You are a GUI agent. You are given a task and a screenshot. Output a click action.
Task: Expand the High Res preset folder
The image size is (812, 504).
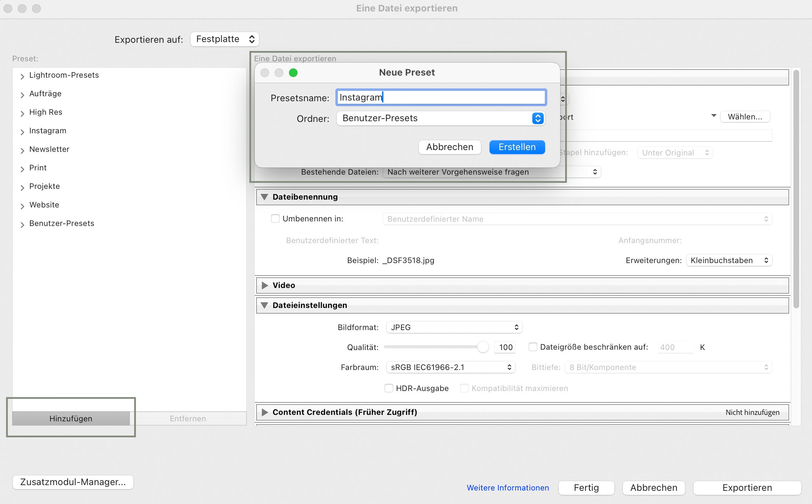click(22, 113)
